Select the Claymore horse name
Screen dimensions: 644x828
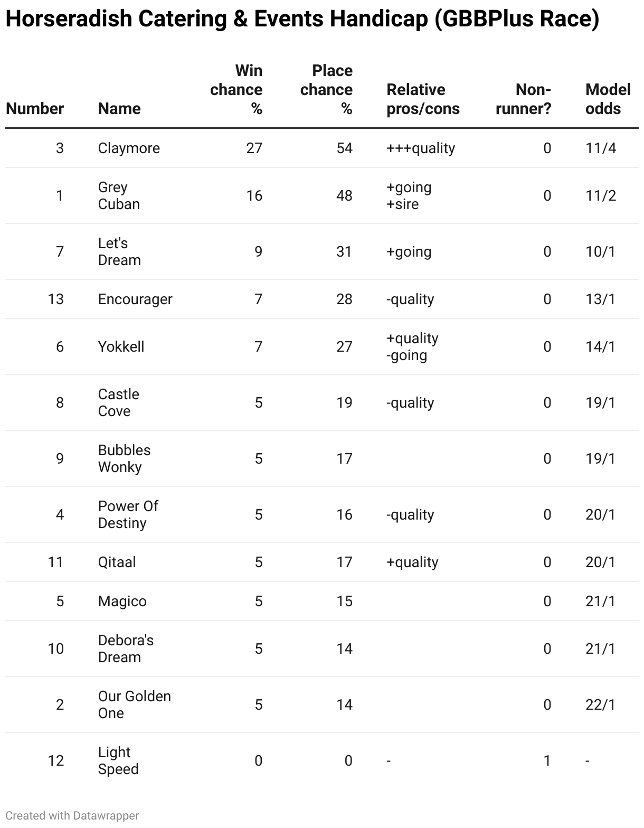tap(129, 148)
